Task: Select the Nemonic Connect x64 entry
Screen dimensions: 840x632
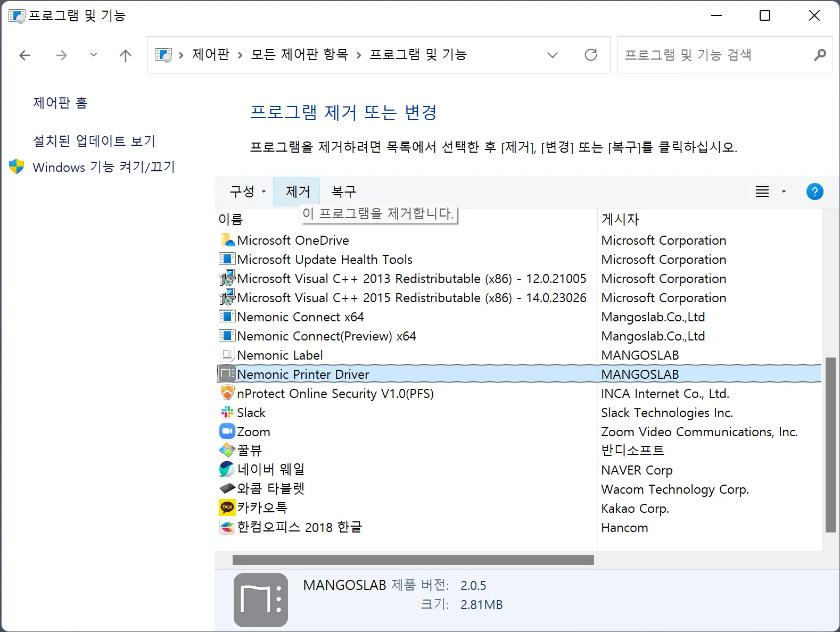Action: coord(300,317)
